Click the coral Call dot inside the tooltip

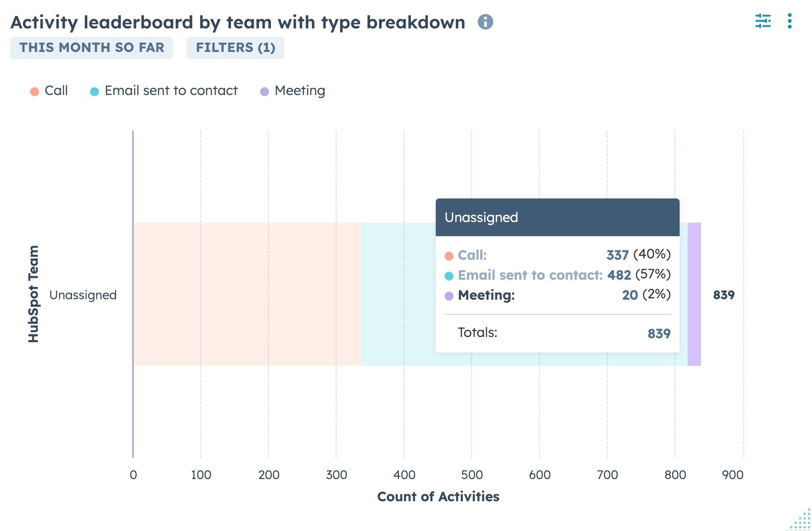(x=449, y=256)
